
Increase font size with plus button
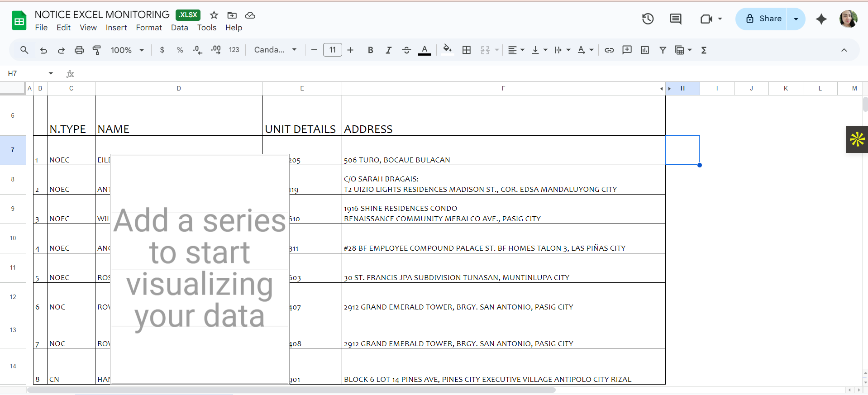click(350, 50)
